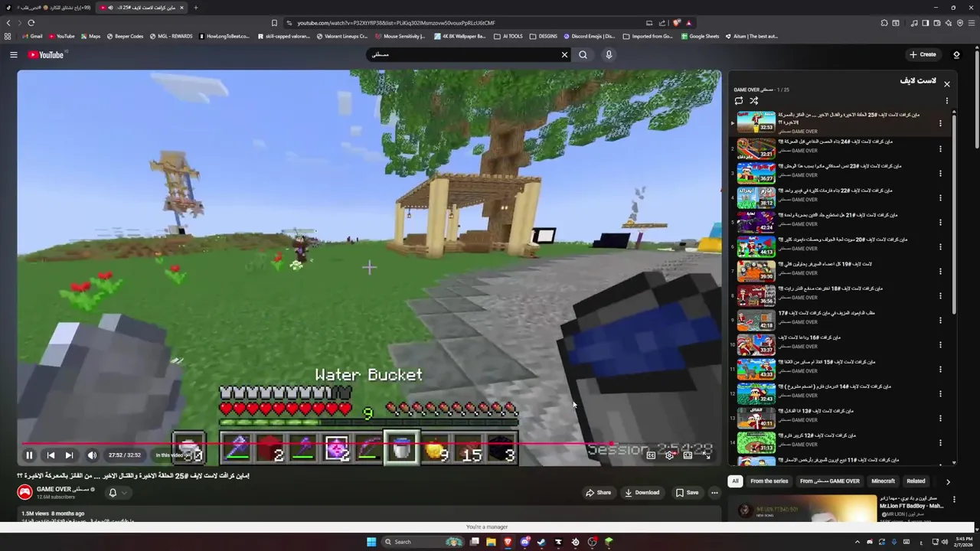Click the Windows taskbar Search box
The width and height of the screenshot is (980, 551).
(421, 542)
